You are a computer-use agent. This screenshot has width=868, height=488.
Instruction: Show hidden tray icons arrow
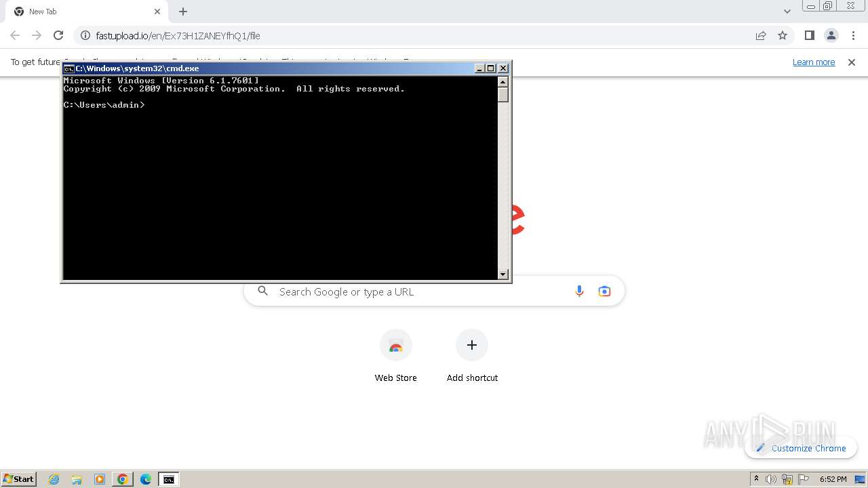click(756, 479)
